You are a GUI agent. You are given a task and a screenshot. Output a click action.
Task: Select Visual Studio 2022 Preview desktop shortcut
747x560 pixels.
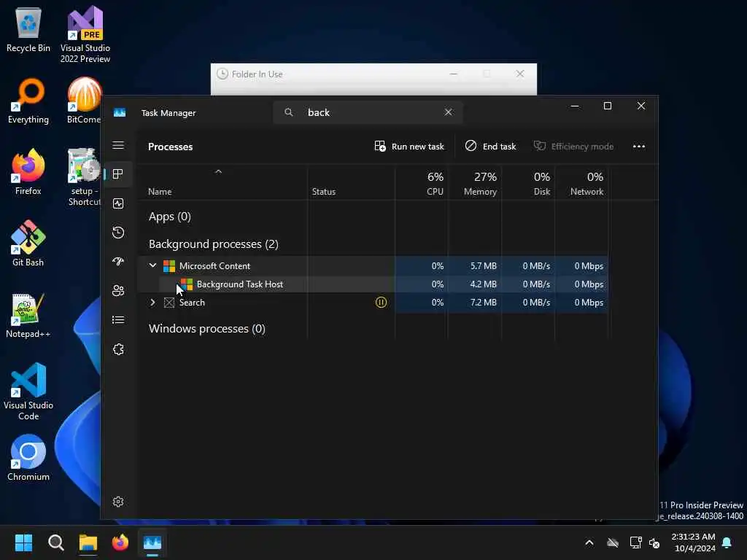tap(85, 34)
